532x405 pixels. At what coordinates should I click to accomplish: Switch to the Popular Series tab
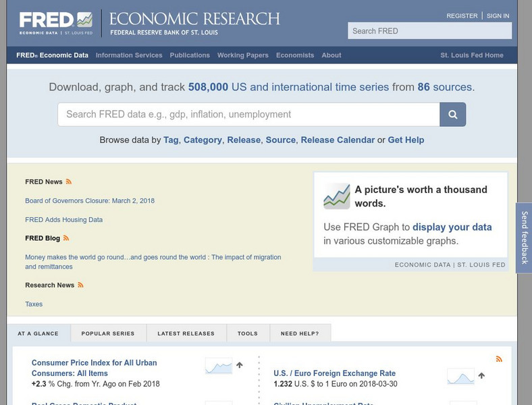(108, 333)
